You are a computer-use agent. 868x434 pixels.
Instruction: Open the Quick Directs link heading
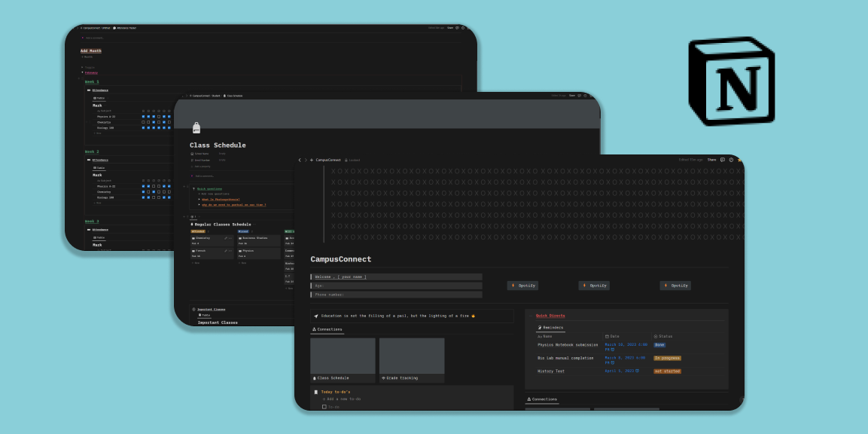[550, 316]
